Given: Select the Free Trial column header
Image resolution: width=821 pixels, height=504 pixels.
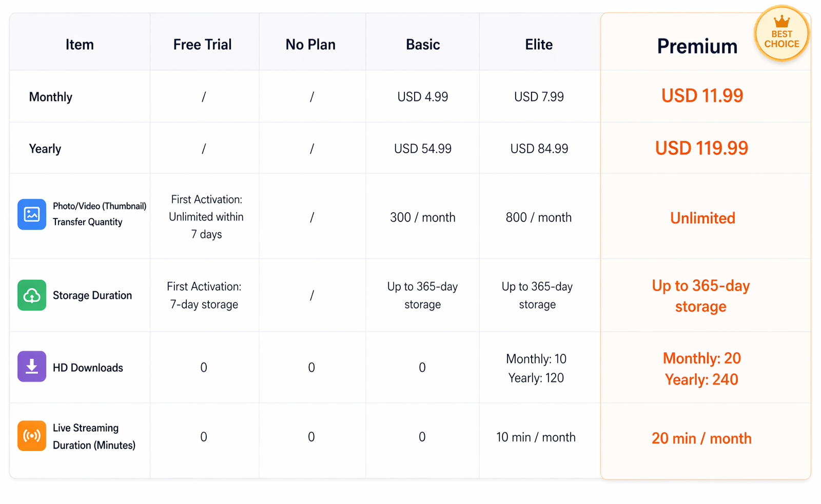Looking at the screenshot, I should coord(202,45).
